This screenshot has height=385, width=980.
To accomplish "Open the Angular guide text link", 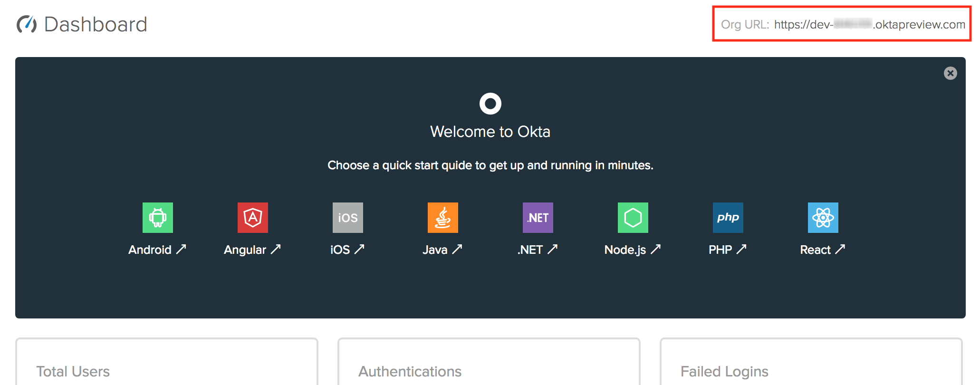I will click(x=252, y=250).
